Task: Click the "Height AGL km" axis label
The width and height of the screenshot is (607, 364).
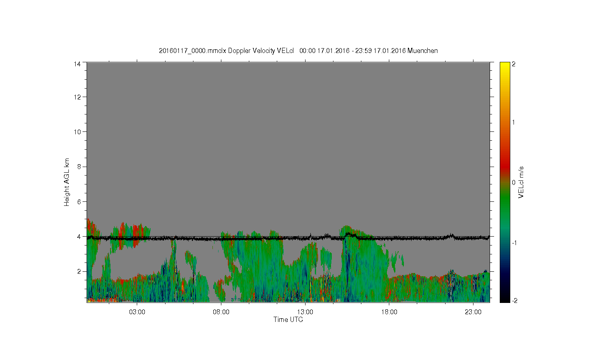Action: point(67,182)
